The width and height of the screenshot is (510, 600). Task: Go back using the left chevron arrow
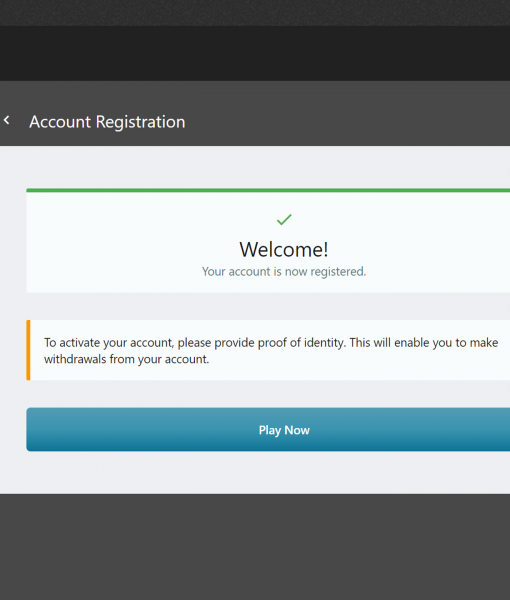tap(7, 120)
